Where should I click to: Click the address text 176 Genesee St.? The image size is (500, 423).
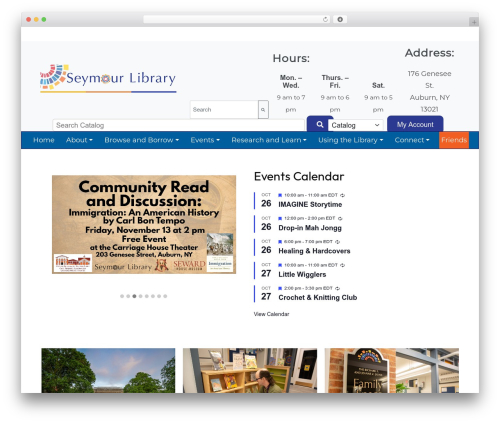pos(429,79)
